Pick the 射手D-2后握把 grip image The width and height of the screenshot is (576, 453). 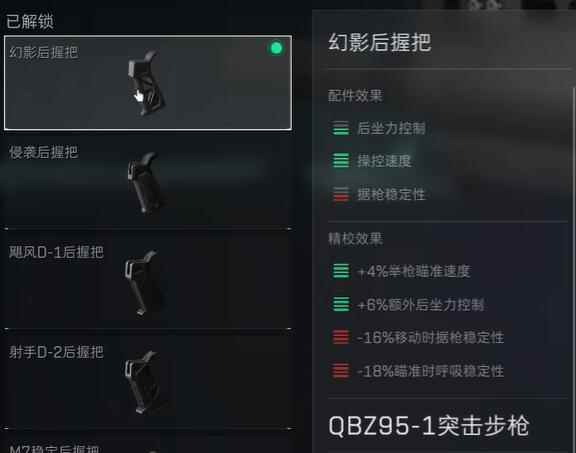(141, 382)
